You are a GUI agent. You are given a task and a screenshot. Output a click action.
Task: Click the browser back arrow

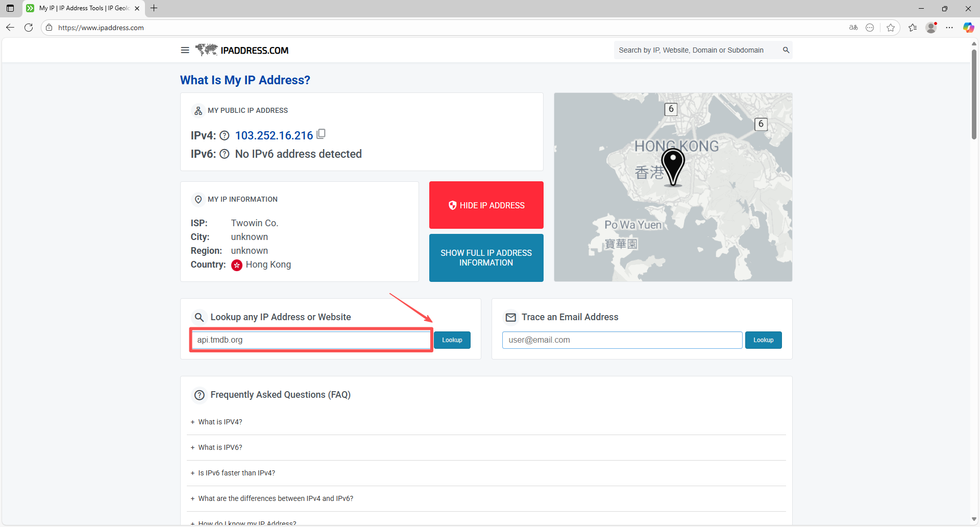[10, 28]
